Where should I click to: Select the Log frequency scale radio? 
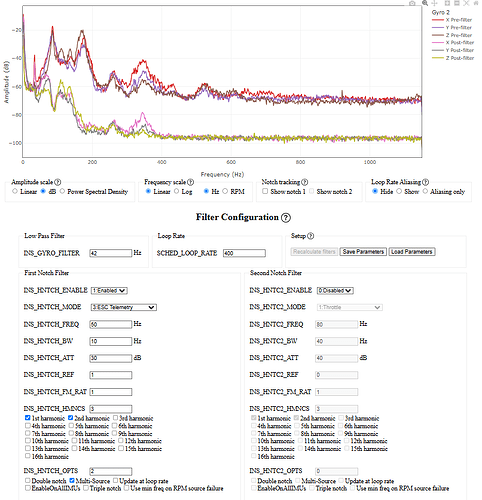pyautogui.click(x=177, y=191)
